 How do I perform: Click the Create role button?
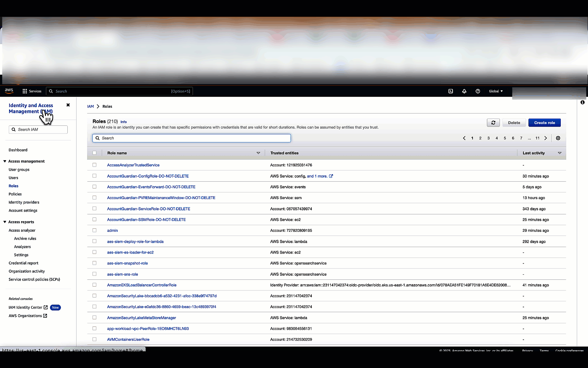coord(544,123)
